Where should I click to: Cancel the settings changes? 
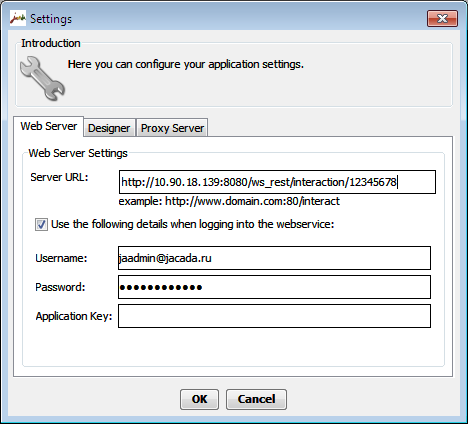tap(256, 399)
